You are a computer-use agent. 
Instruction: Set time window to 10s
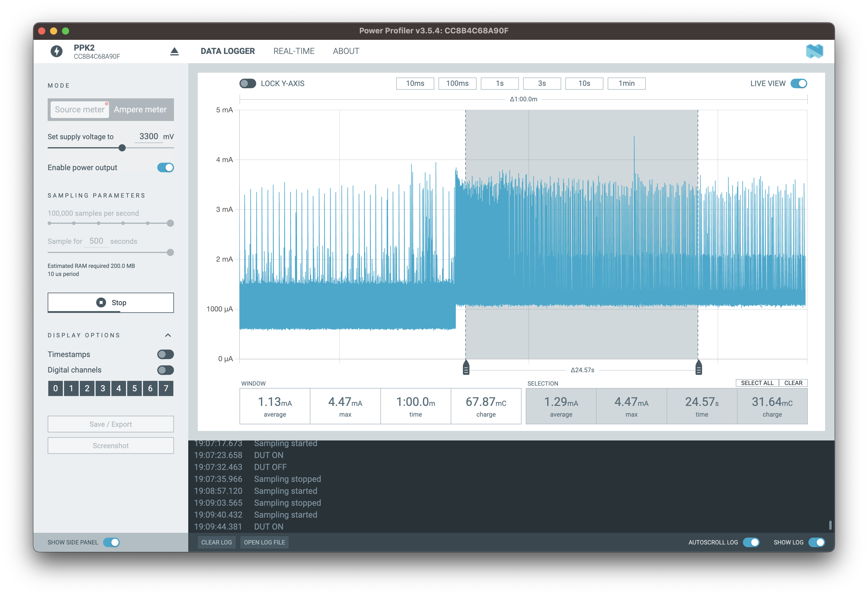click(x=584, y=83)
